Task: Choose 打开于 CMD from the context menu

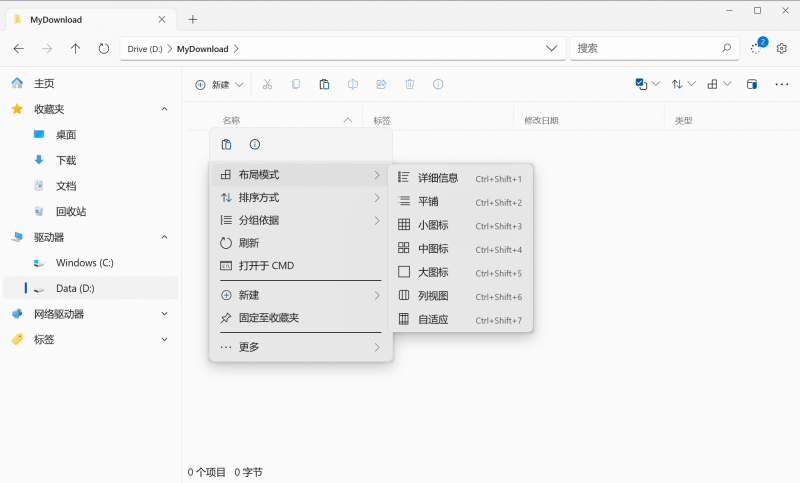Action: pos(301,266)
